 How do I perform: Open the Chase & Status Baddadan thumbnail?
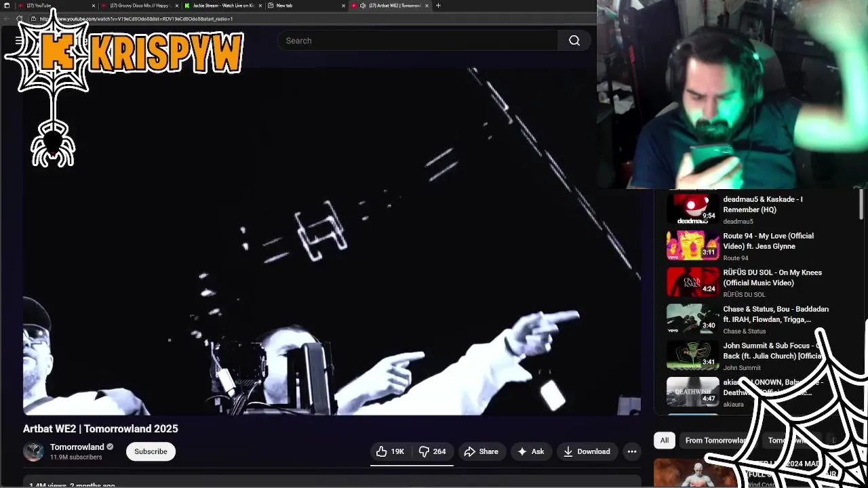pos(692,319)
